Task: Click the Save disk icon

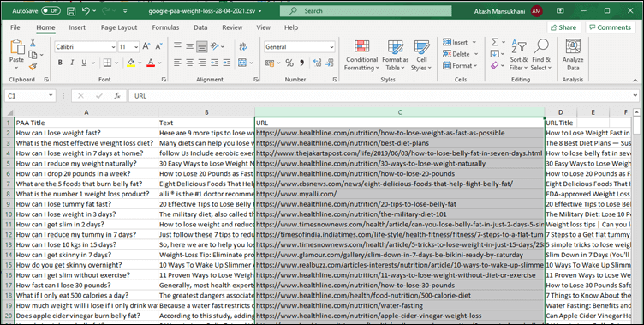Action: click(70, 11)
